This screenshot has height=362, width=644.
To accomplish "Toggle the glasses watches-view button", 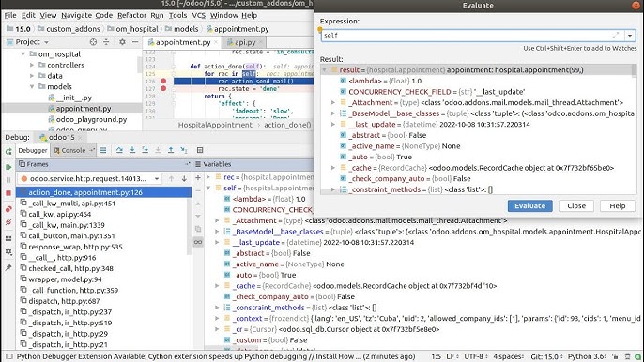I will click(198, 242).
